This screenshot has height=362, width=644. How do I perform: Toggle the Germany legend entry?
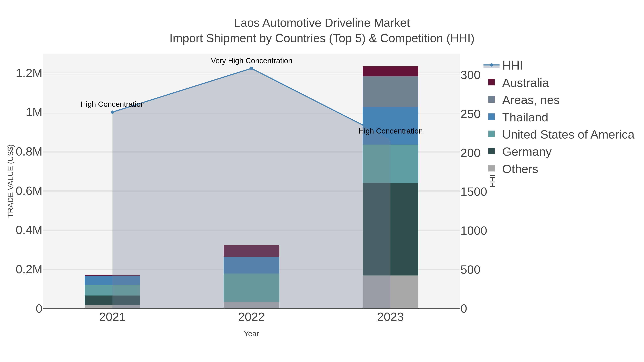click(x=519, y=152)
